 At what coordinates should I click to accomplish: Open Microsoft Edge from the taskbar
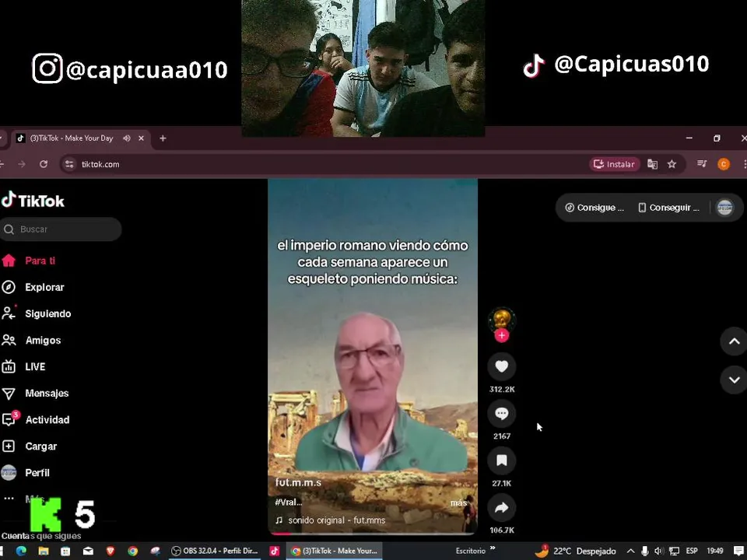coord(21,551)
